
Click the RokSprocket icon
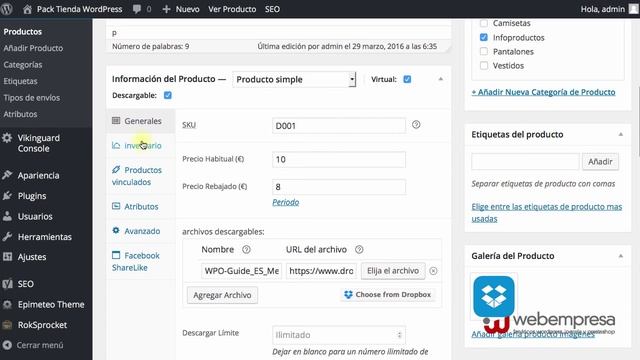[7, 325]
